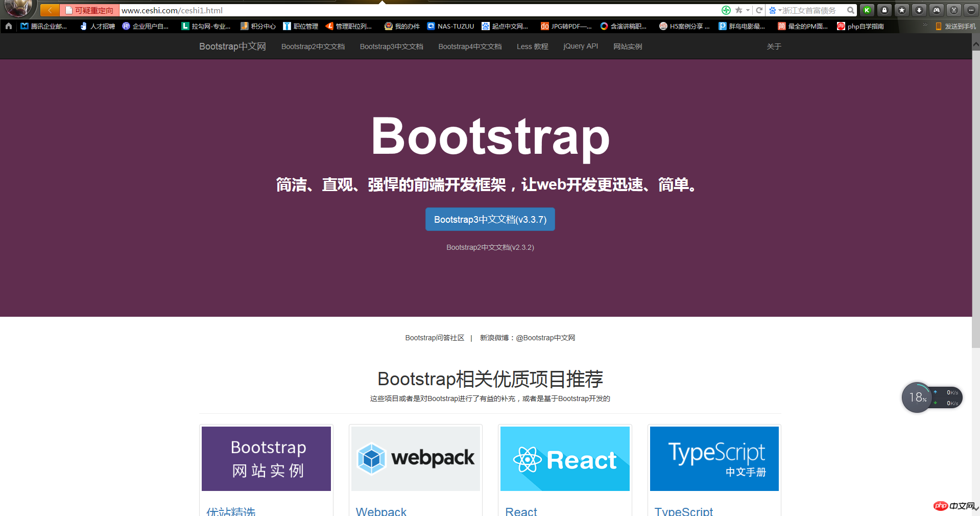
Task: Open the Bootstrap3中文文档 nav item
Action: [392, 46]
